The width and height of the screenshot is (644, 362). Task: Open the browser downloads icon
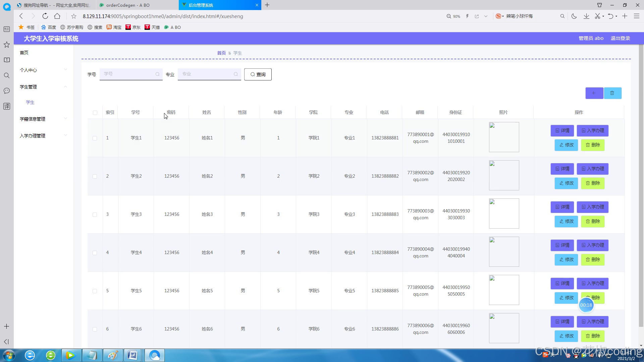(x=586, y=16)
